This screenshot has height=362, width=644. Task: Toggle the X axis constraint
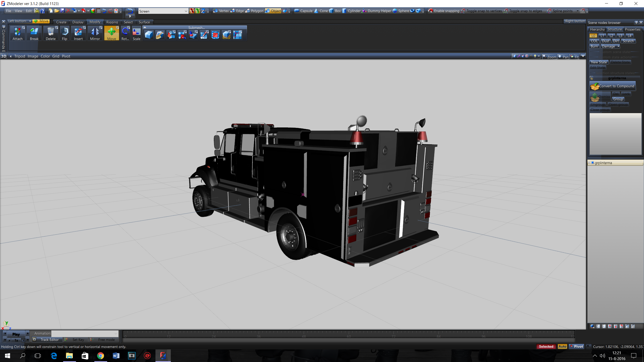tap(192, 11)
